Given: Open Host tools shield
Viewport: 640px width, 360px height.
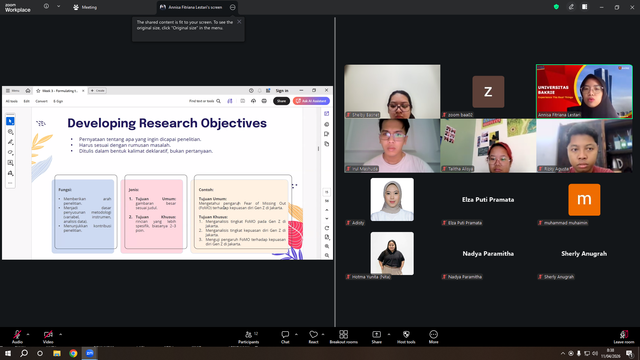Looking at the screenshot, I should point(406,337).
